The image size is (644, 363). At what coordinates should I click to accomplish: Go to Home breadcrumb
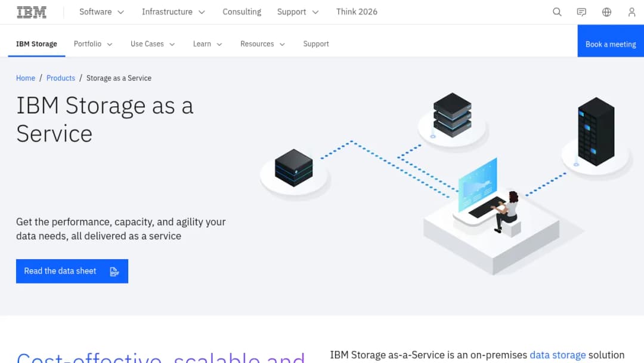[26, 78]
